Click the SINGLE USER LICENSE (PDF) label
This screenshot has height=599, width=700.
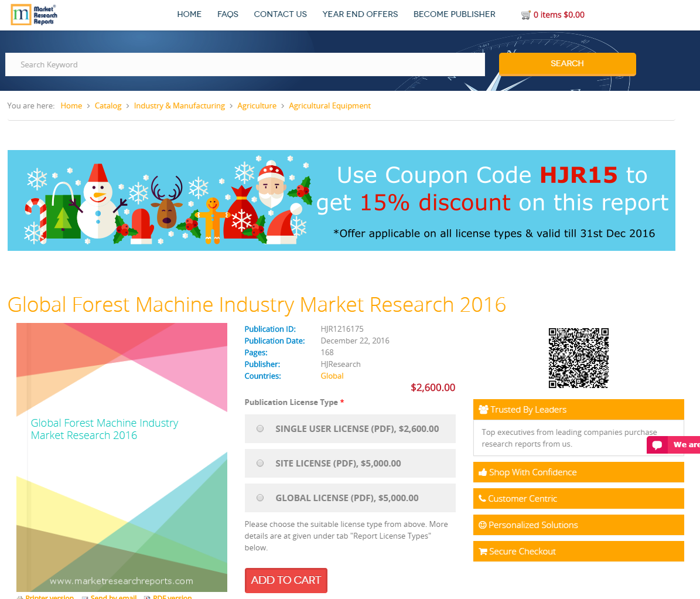[x=357, y=429]
